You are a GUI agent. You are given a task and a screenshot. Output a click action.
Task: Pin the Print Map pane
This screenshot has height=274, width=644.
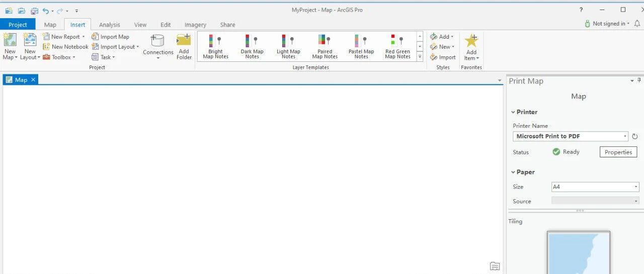click(x=640, y=80)
